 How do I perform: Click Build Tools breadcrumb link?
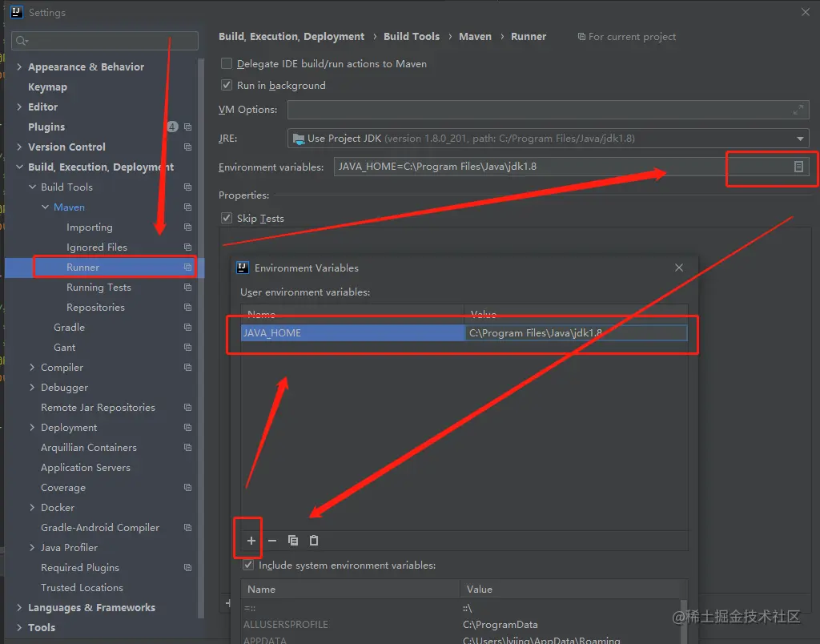tap(412, 36)
